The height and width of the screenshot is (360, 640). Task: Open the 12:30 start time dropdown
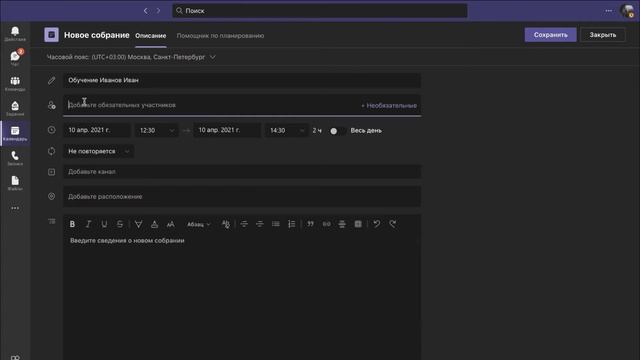(x=157, y=130)
